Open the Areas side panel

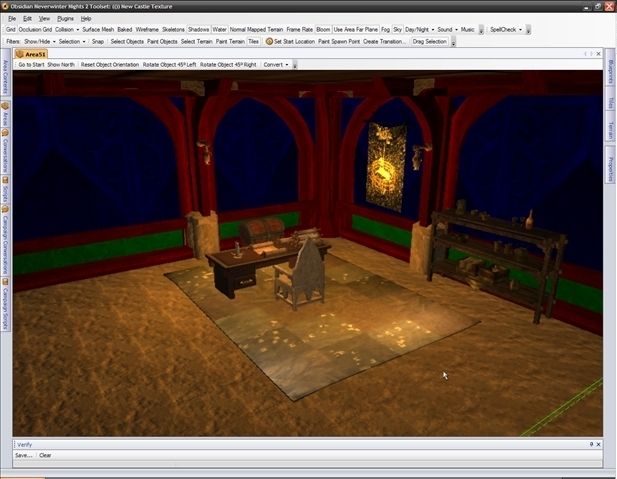point(5,116)
